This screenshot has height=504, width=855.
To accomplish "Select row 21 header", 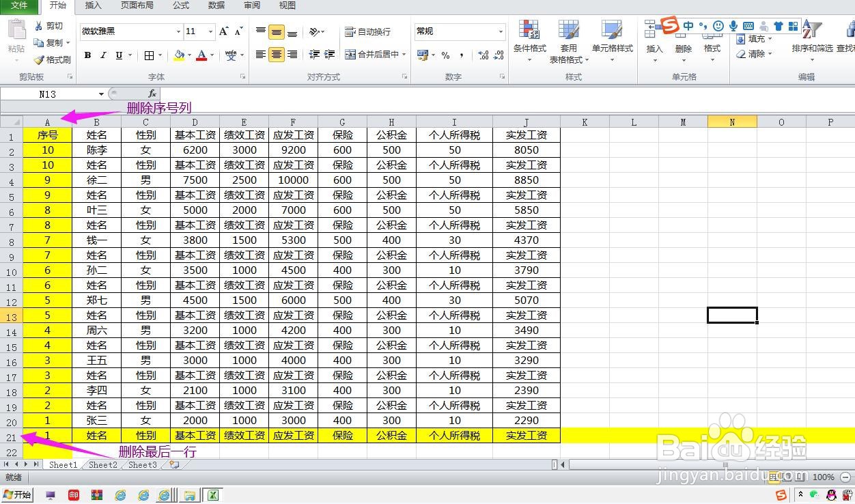I will pos(11,436).
